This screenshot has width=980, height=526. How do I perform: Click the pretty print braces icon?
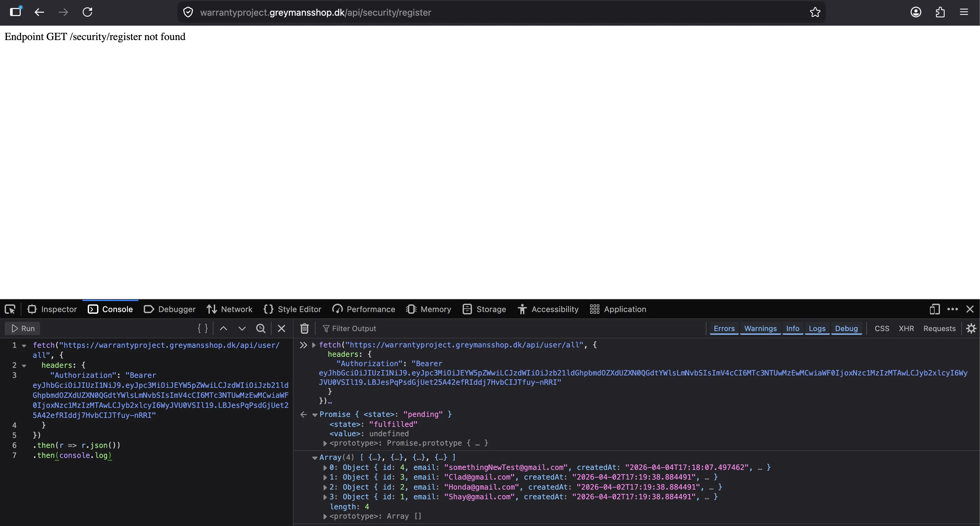202,328
